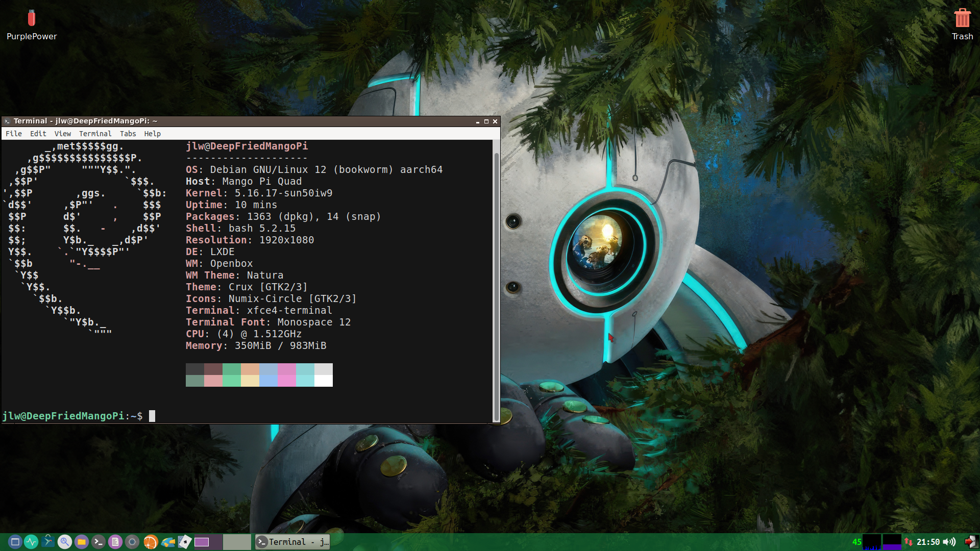Open the magnifier search launcher icon
980x551 pixels.
tap(65, 542)
